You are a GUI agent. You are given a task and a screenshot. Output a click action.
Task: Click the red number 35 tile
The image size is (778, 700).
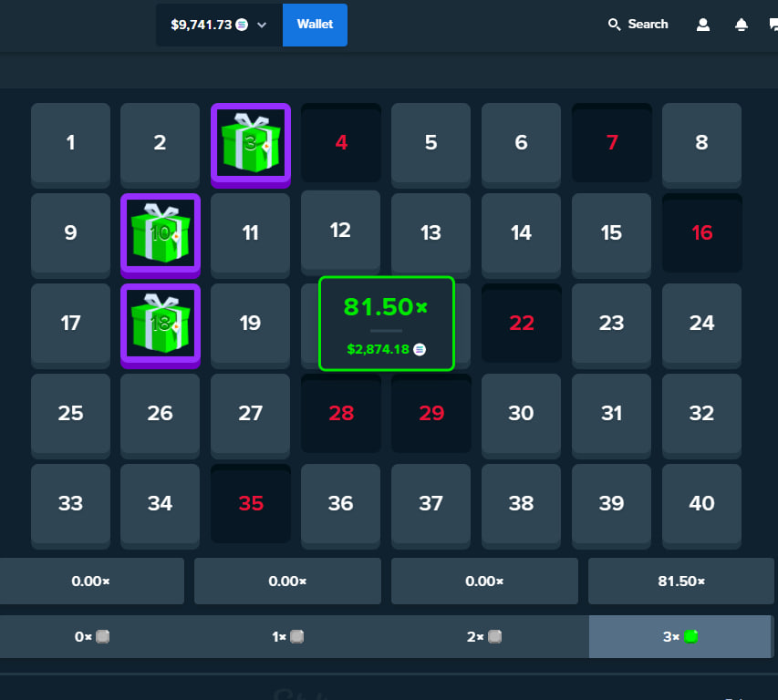point(251,504)
